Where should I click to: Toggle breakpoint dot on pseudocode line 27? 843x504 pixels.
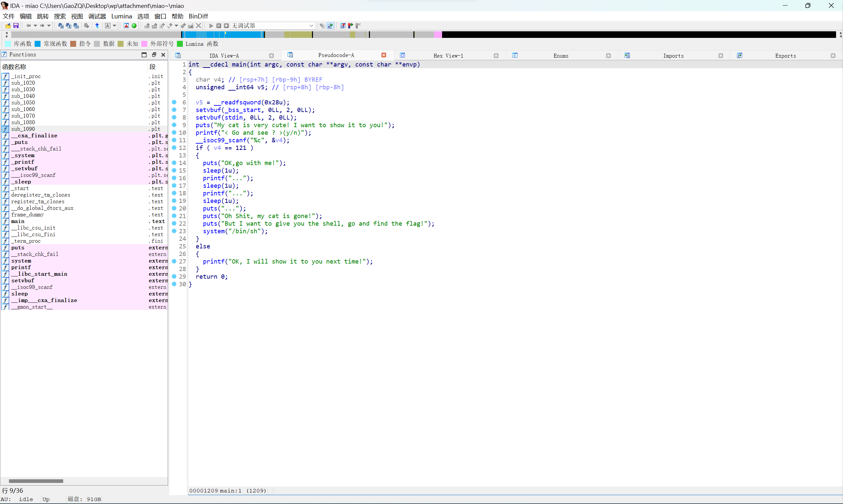point(174,261)
